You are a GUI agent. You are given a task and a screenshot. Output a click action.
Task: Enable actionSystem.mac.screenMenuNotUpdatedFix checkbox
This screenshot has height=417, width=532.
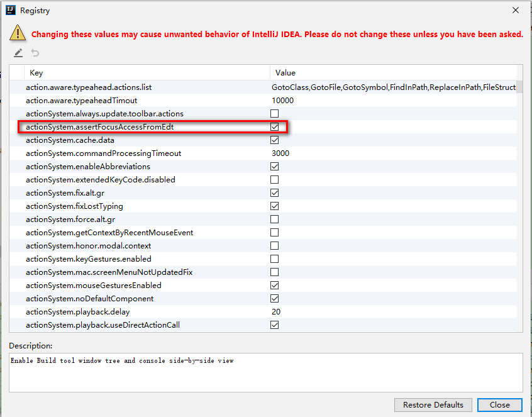(x=274, y=272)
